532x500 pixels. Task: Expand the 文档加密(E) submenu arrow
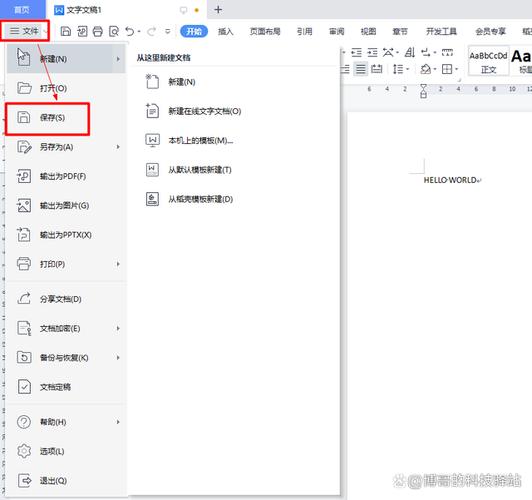click(118, 328)
